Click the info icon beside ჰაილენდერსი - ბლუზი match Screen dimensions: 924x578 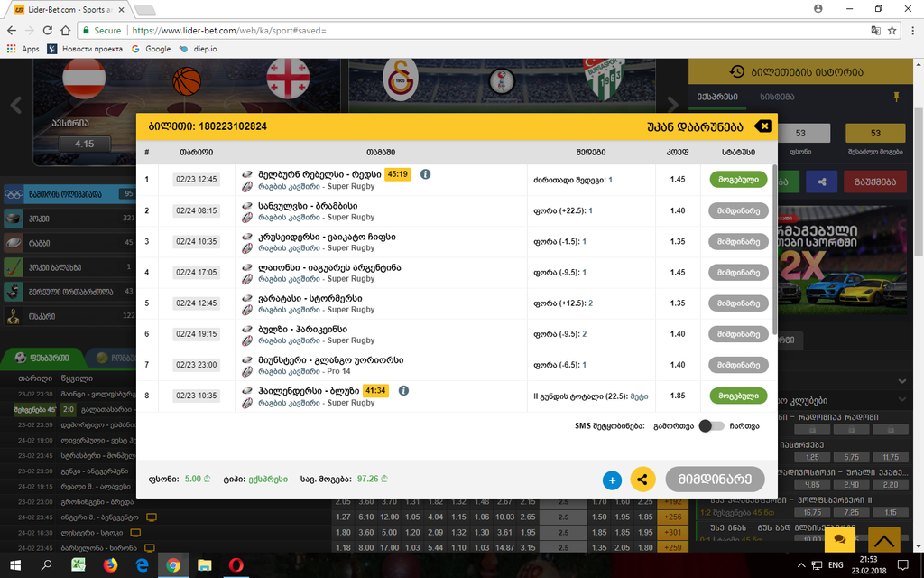pyautogui.click(x=403, y=390)
